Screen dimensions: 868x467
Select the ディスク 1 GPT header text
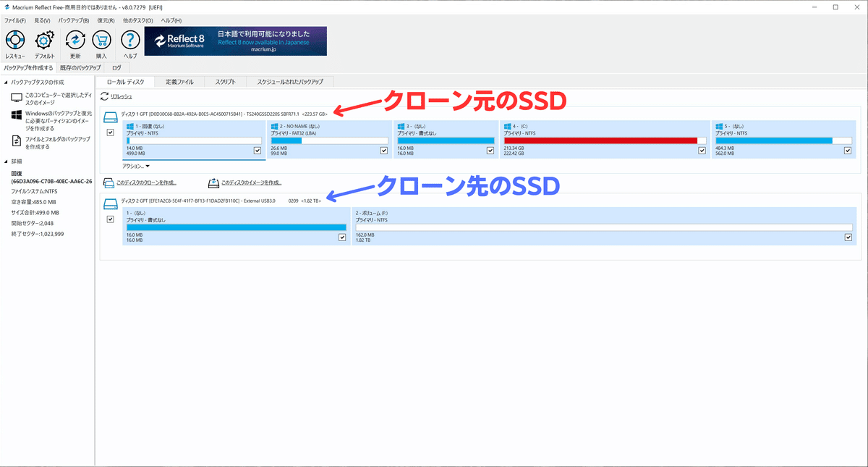[224, 114]
